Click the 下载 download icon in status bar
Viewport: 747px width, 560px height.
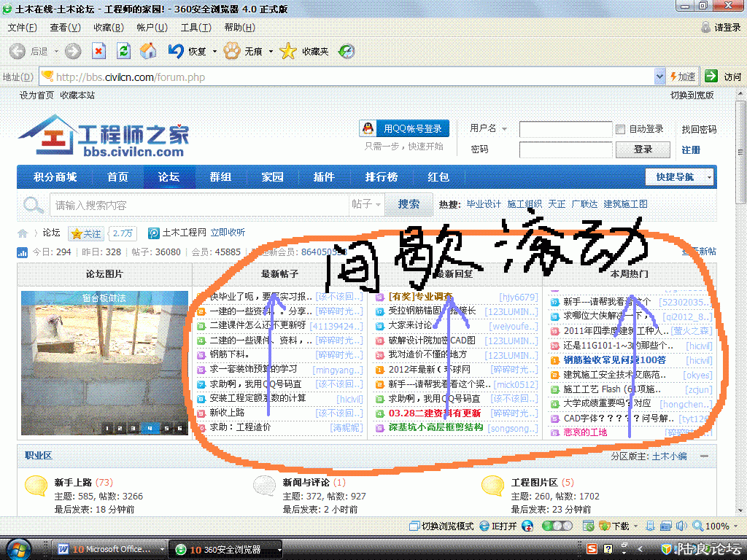(x=605, y=526)
